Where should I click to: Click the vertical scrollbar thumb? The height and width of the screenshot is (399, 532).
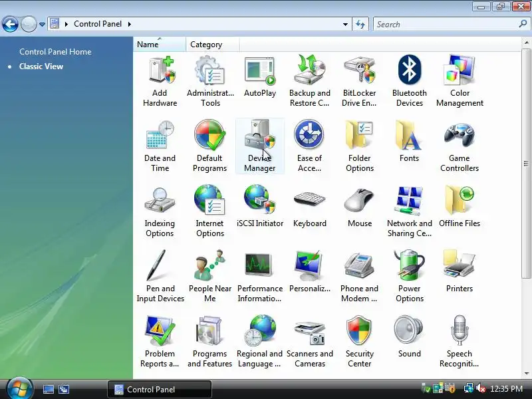point(527,164)
